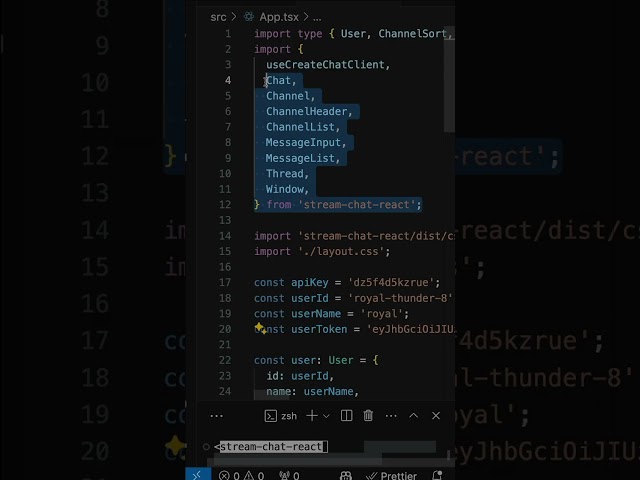The height and width of the screenshot is (480, 640).
Task: Click line number 12 in the gutter
Action: tap(225, 204)
